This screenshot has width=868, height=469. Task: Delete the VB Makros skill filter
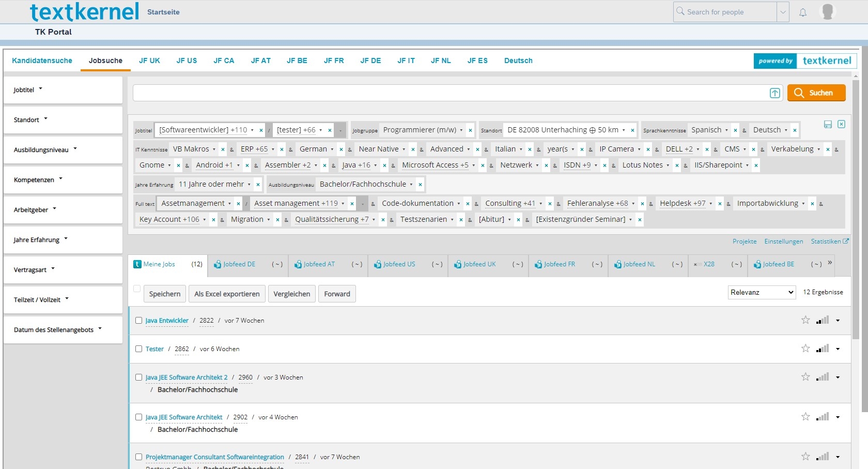click(223, 149)
